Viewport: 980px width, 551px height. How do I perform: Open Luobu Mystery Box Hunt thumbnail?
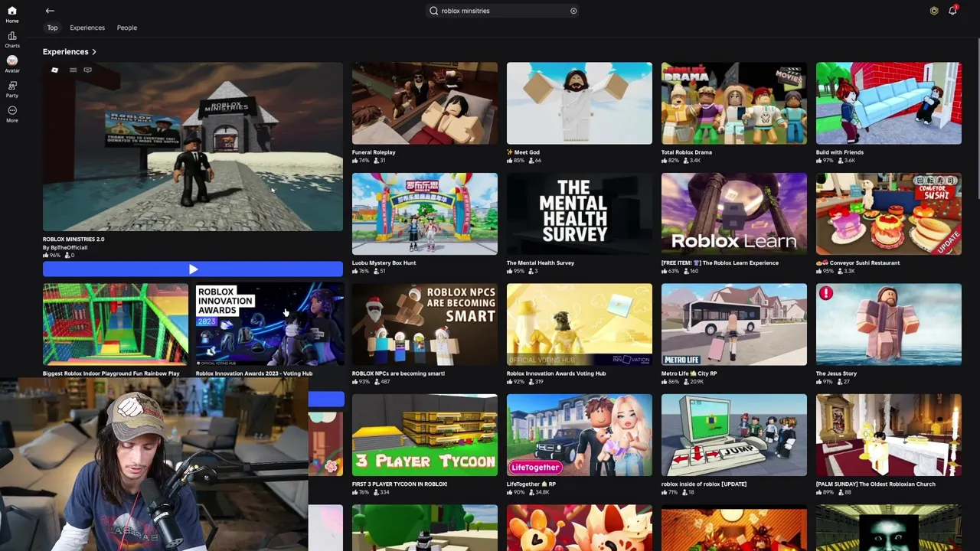(424, 214)
